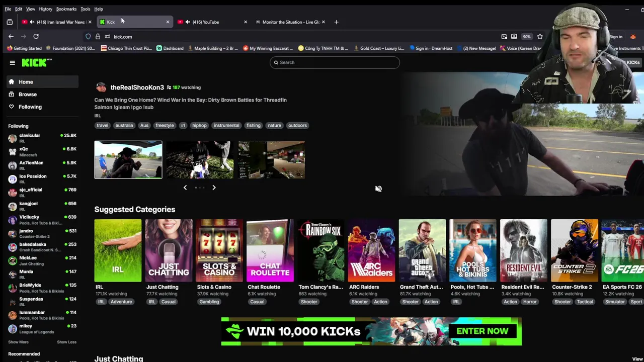This screenshot has width=644, height=362.
Task: Open clavicular channel in Following list
Action: [x=42, y=138]
